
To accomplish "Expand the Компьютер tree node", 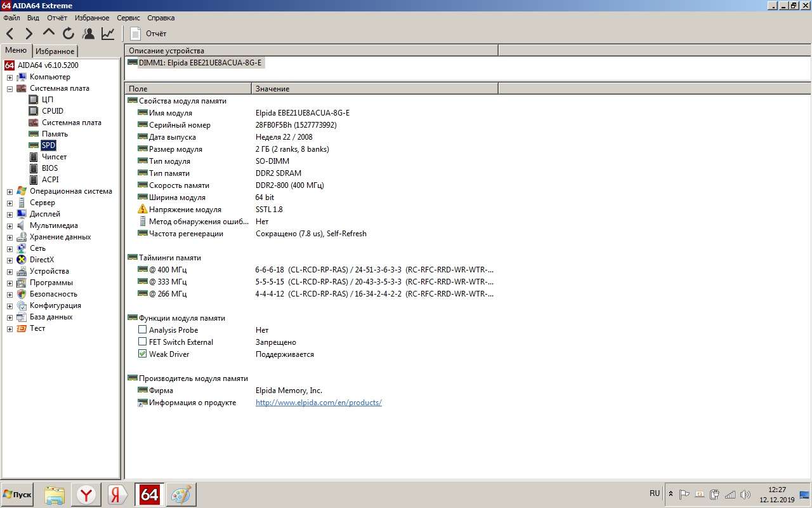I will click(x=10, y=77).
